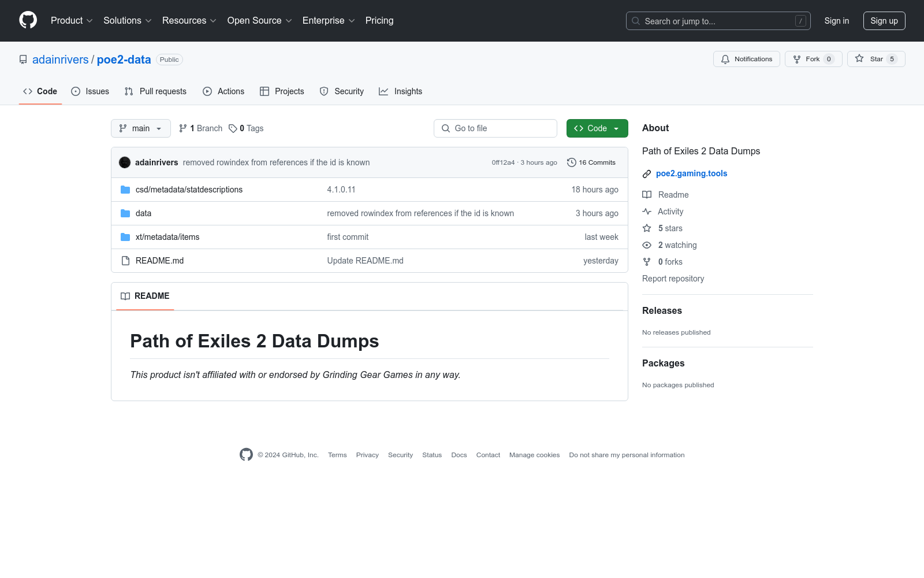This screenshot has width=924, height=578.
Task: Click the folder icon for csd/metadata/statdescriptions
Action: tap(125, 190)
